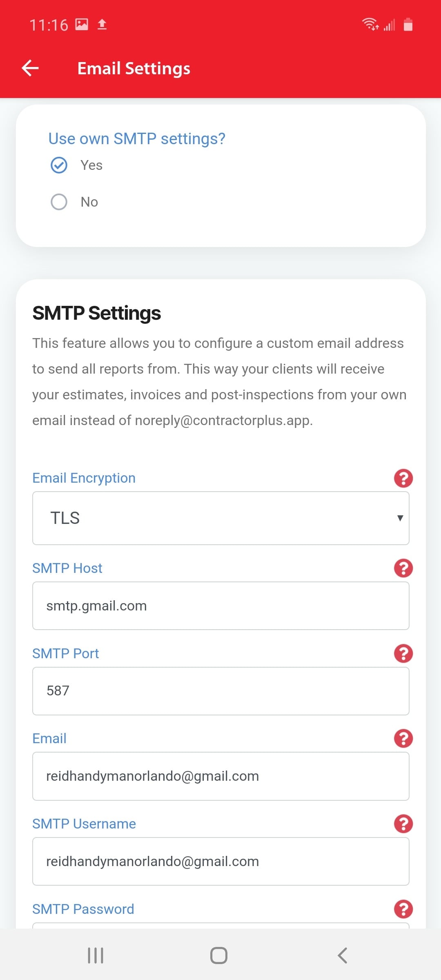The height and width of the screenshot is (980, 441).
Task: View help tip for SMTP Port
Action: (x=403, y=653)
